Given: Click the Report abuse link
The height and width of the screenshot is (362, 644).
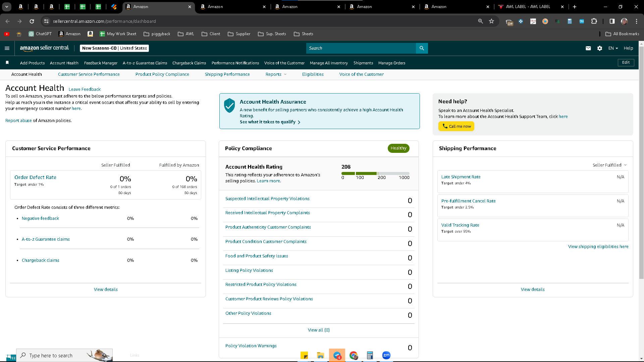Looking at the screenshot, I should point(18,121).
